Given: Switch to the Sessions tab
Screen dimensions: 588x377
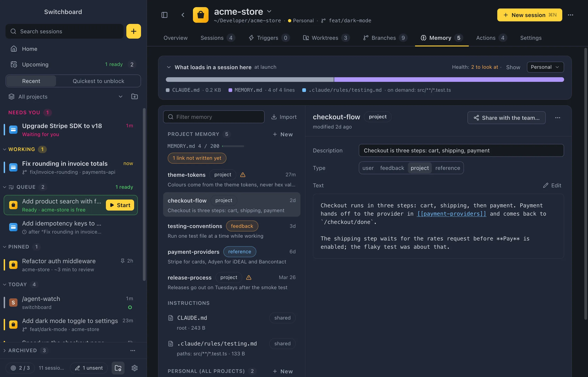Looking at the screenshot, I should click(x=218, y=38).
